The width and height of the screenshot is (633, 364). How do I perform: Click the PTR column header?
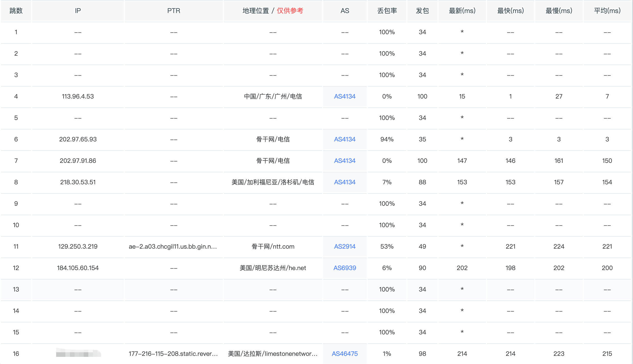tap(174, 11)
